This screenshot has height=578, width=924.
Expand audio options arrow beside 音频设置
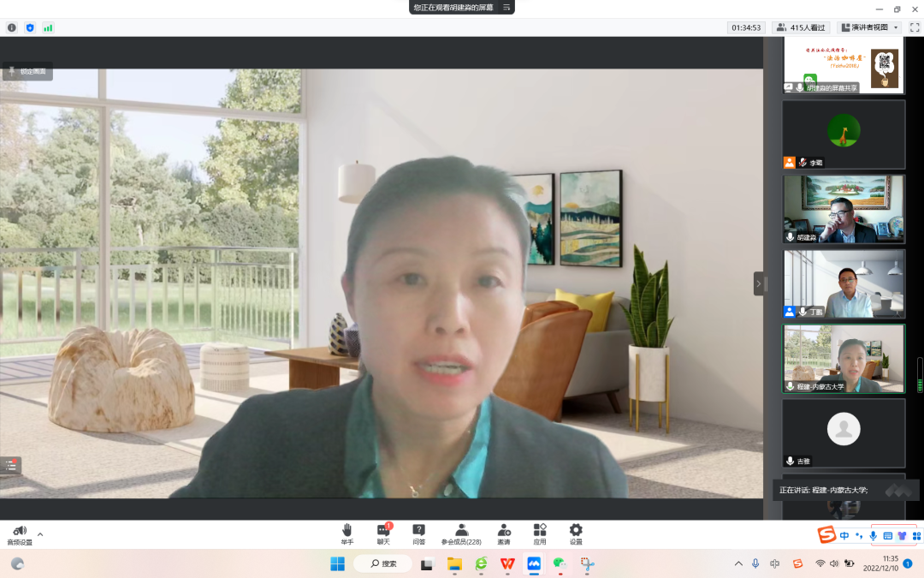tap(40, 534)
